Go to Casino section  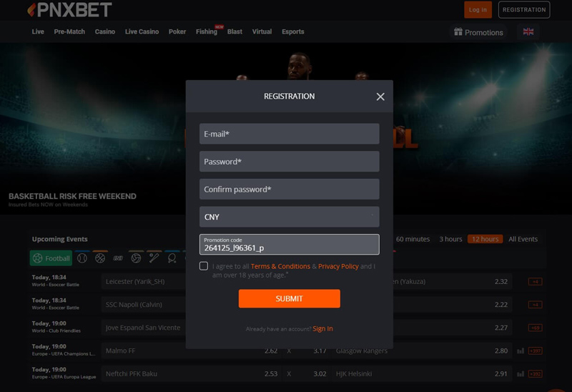tap(104, 31)
